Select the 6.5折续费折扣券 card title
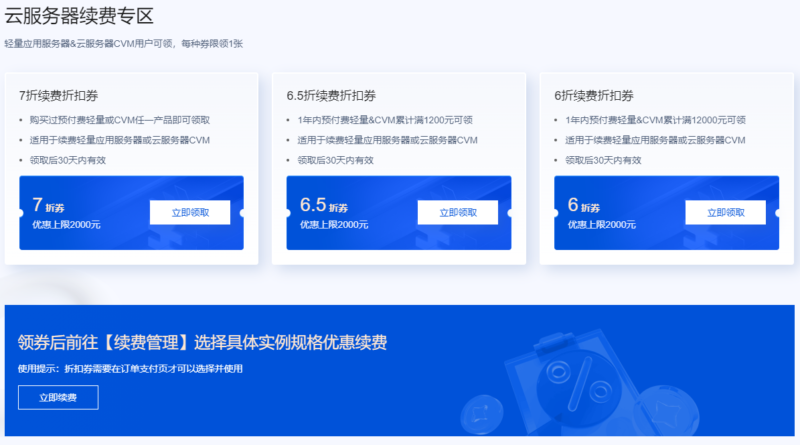800x445 pixels. click(331, 95)
